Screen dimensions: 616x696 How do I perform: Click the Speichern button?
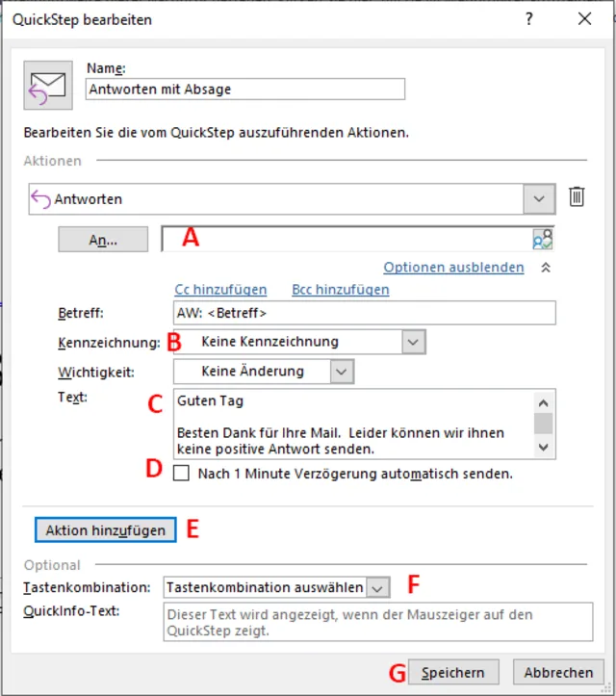coord(452,672)
